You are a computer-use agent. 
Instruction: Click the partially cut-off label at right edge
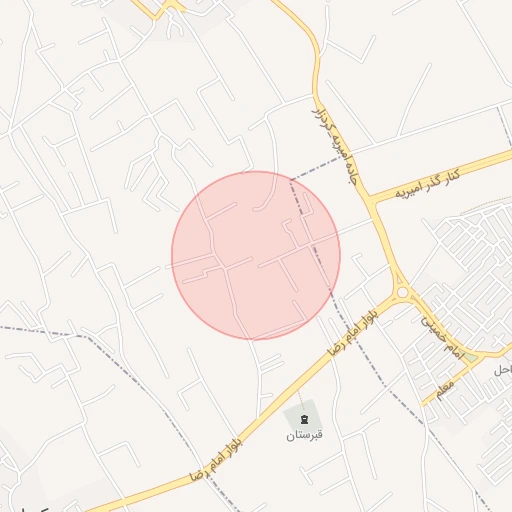click(503, 370)
